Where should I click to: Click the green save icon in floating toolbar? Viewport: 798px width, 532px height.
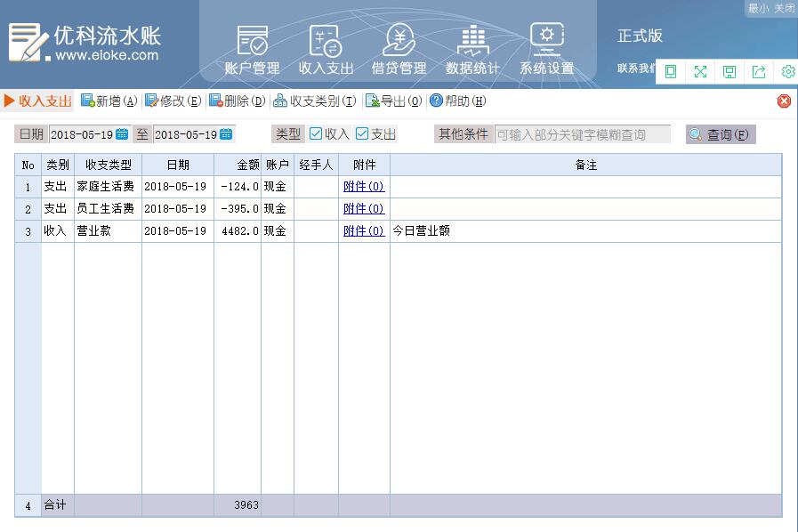click(x=729, y=72)
